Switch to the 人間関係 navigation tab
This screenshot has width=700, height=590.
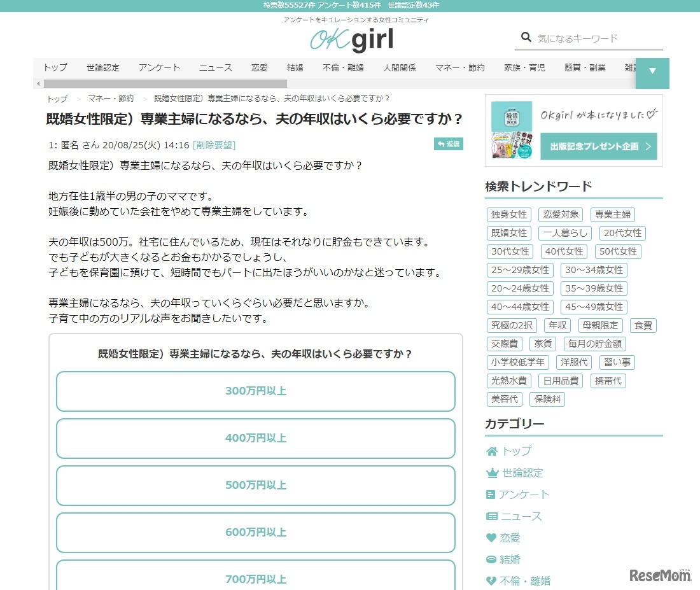point(400,67)
